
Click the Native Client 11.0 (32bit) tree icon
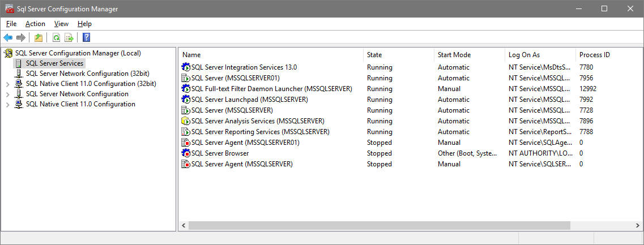pos(19,84)
